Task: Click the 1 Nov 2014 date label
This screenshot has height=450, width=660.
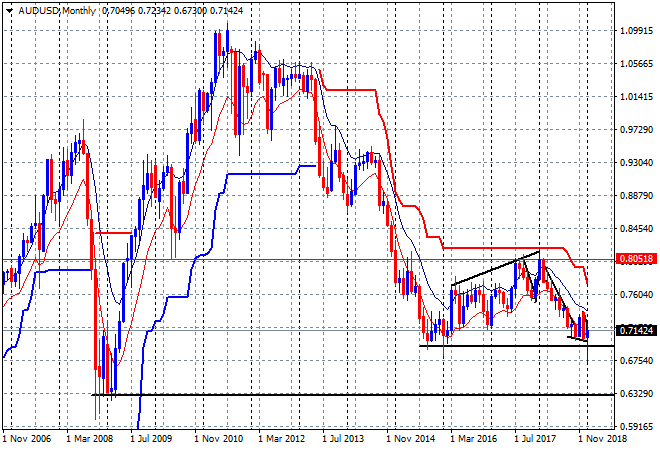Action: 411,439
